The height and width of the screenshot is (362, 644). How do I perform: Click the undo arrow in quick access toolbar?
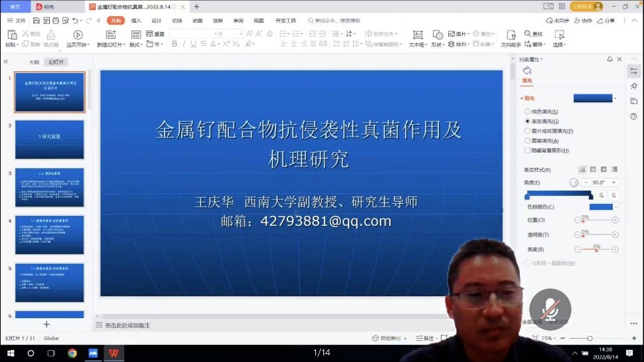pyautogui.click(x=74, y=21)
